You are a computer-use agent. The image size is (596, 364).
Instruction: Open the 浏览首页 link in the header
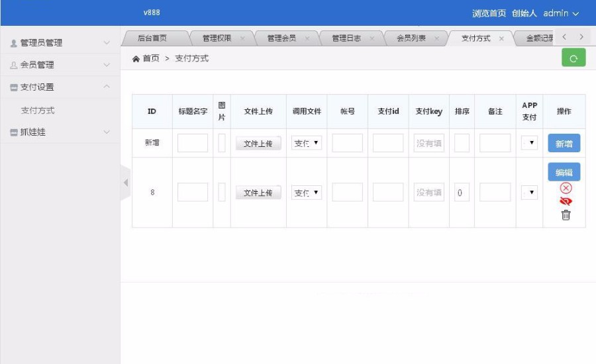(x=489, y=13)
